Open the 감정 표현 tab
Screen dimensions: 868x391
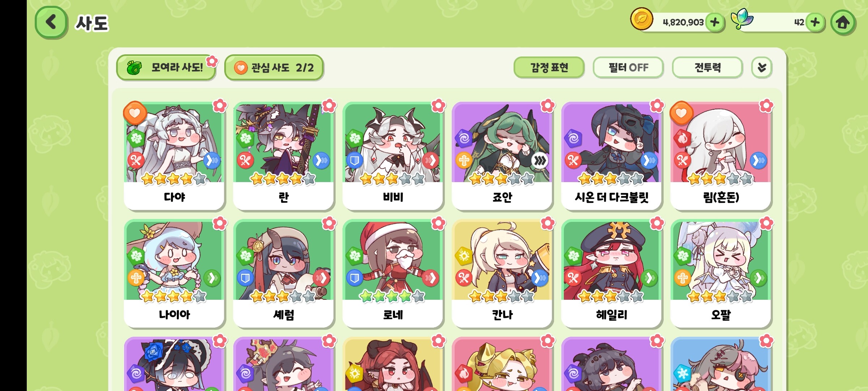tap(549, 67)
